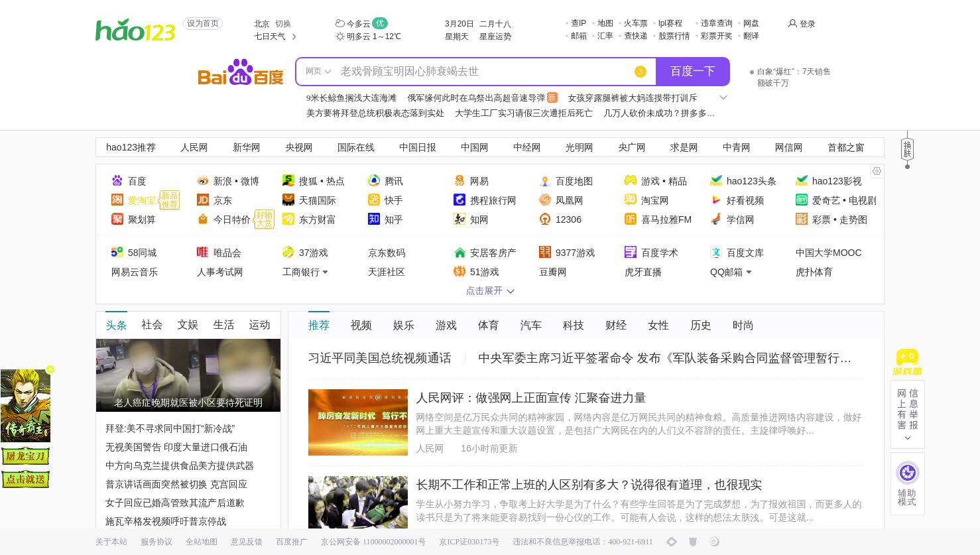Click the Baidu logo beside search box
This screenshot has height=555, width=980.
(241, 72)
